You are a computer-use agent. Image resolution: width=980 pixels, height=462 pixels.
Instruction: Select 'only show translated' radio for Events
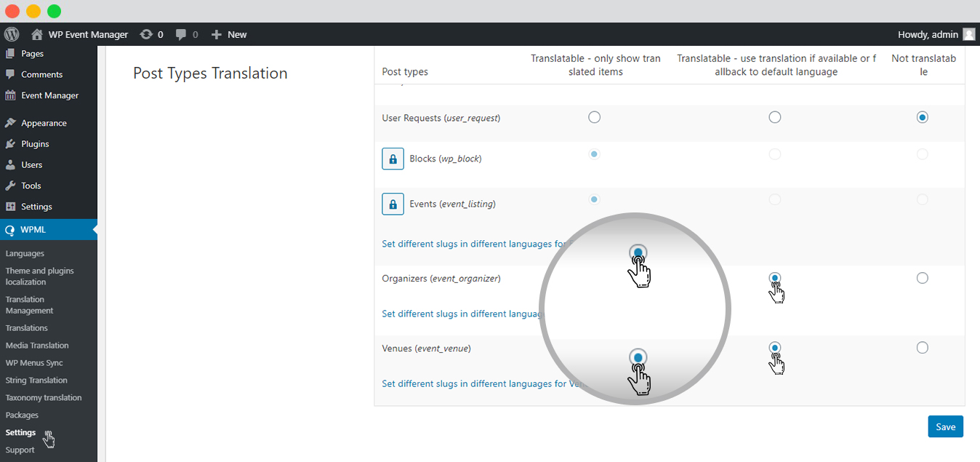coord(595,199)
